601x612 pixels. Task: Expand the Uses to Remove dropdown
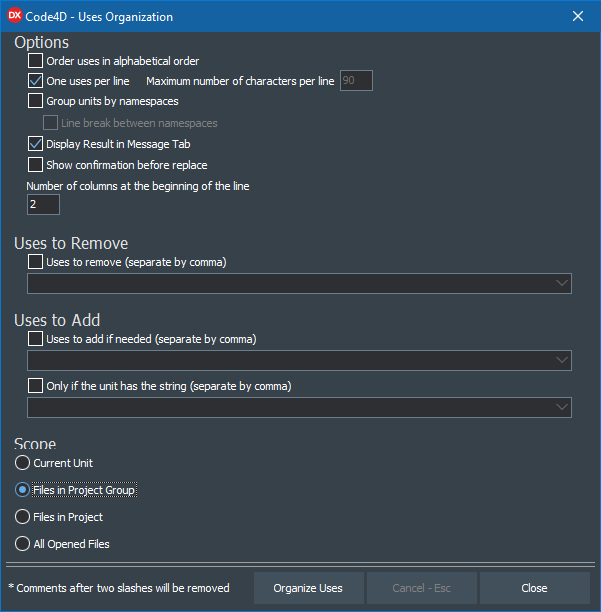pyautogui.click(x=561, y=283)
